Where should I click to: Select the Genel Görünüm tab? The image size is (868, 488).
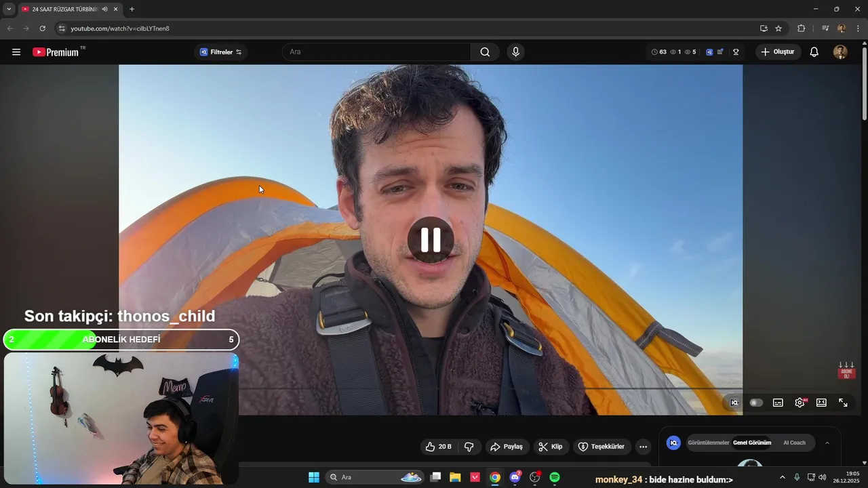pos(752,443)
